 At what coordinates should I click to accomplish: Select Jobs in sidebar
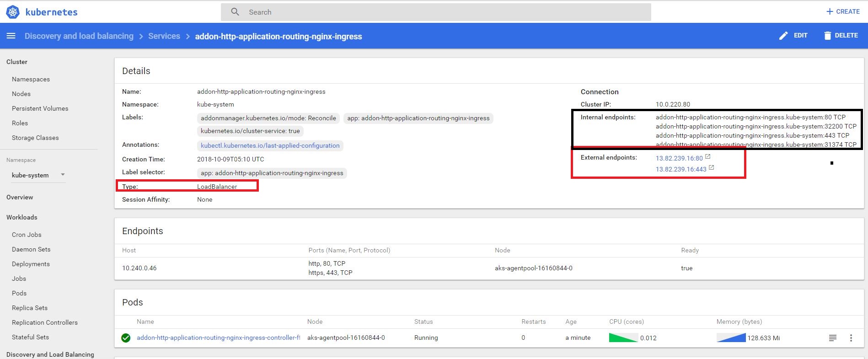(x=19, y=279)
